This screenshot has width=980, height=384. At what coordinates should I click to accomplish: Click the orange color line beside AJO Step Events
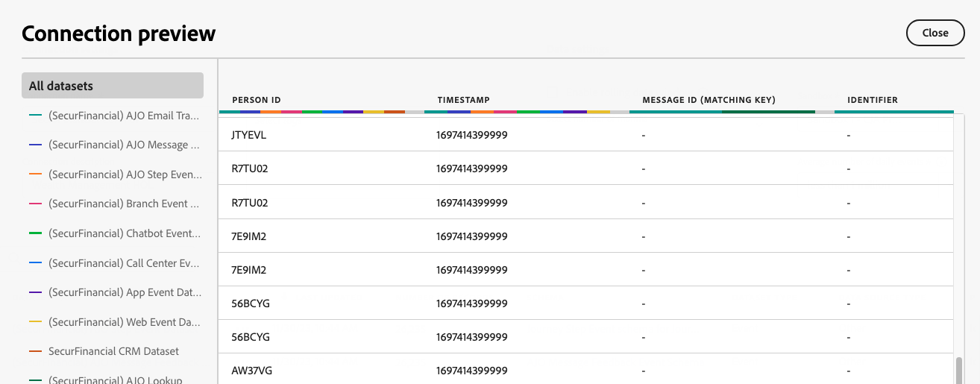pyautogui.click(x=35, y=174)
